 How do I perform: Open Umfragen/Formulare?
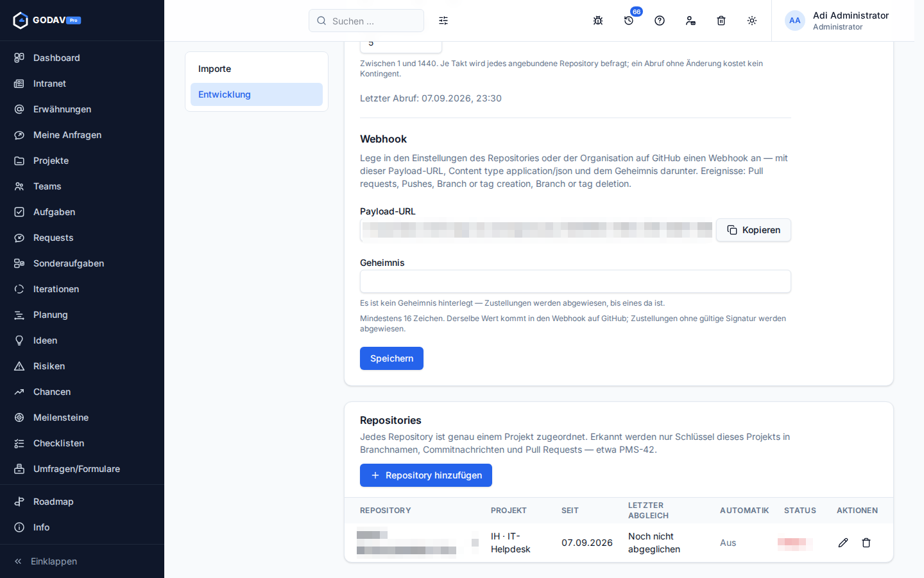pyautogui.click(x=82, y=469)
